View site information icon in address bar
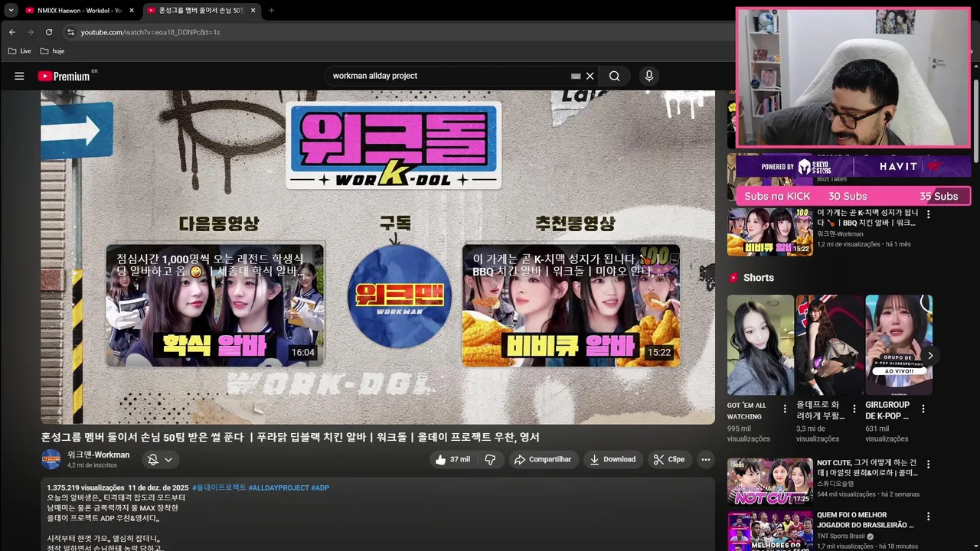This screenshot has width=980, height=551. click(x=70, y=32)
